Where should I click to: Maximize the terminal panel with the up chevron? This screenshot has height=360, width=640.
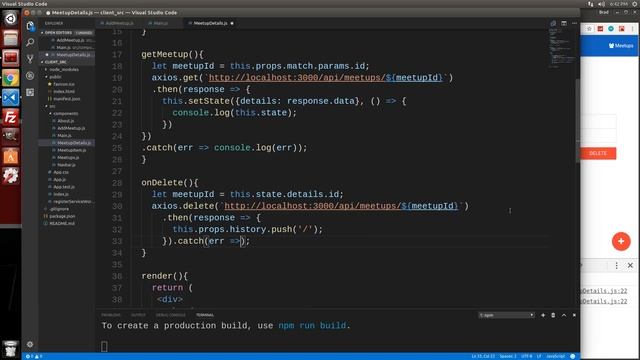[x=564, y=315]
